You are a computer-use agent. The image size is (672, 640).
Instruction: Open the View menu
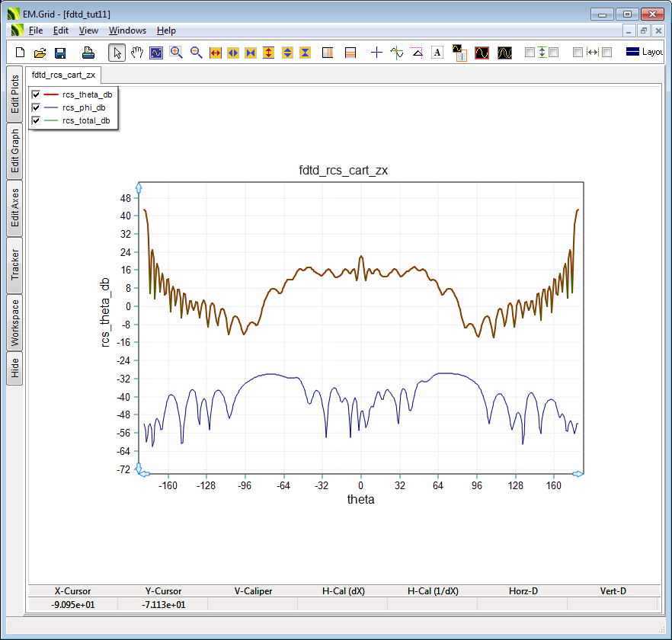click(88, 30)
